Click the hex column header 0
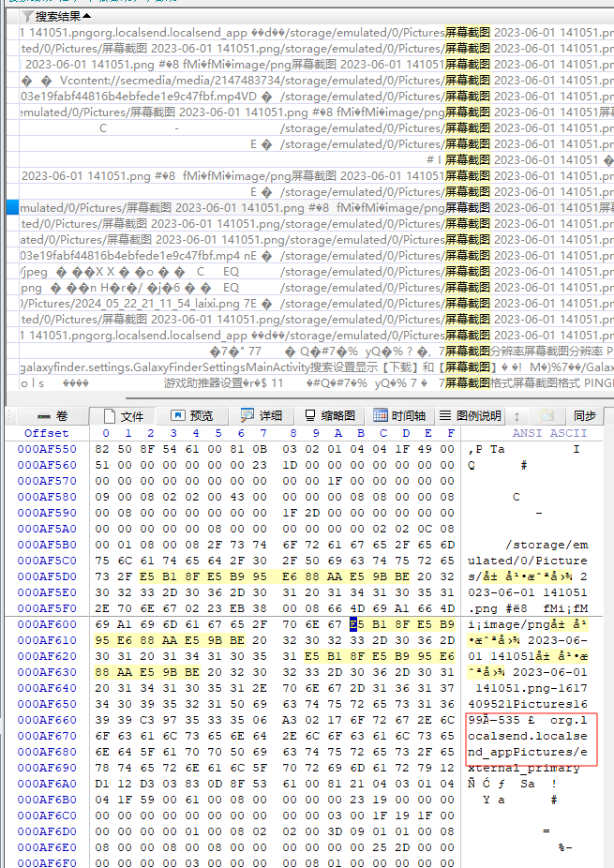This screenshot has width=614, height=868. 106,433
